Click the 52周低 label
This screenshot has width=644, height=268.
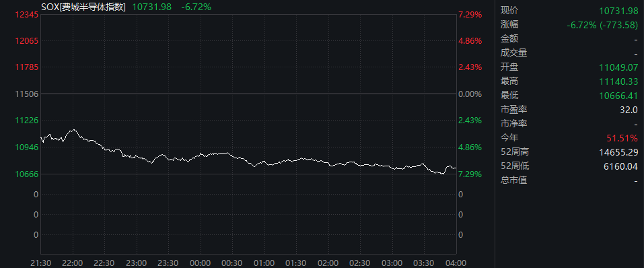[515, 166]
